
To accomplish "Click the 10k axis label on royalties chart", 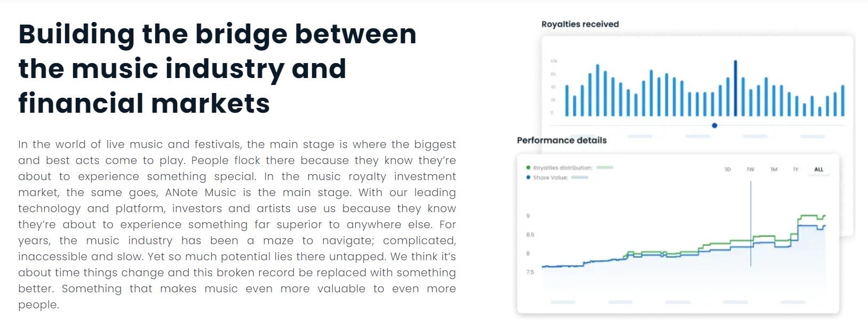I will click(x=553, y=61).
